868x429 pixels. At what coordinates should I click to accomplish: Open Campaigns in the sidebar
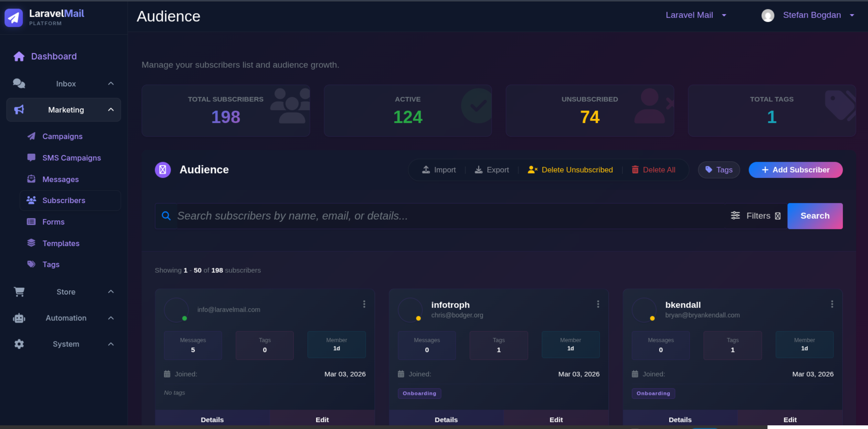click(x=62, y=136)
